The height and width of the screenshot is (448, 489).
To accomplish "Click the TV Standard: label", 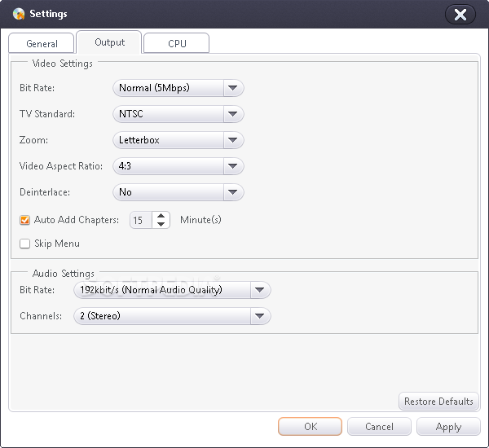I will pos(47,114).
